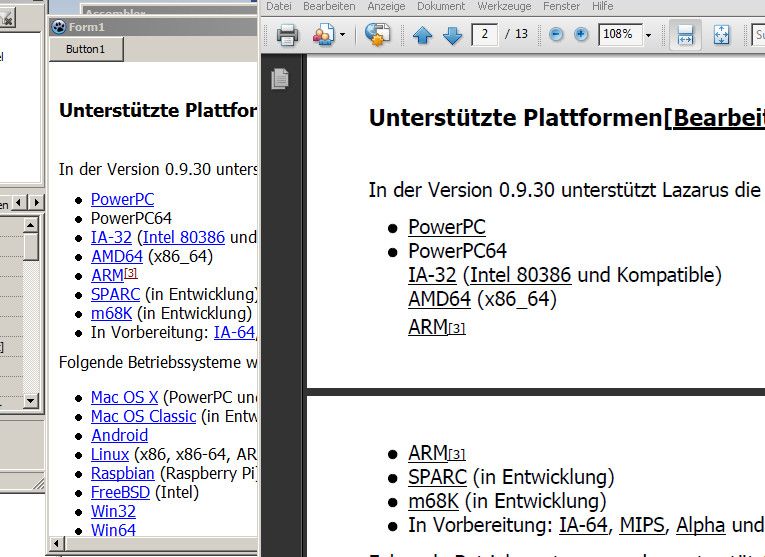This screenshot has width=765, height=557.
Task: Click the Form1 horizontal scrollbar
Action: [150, 545]
